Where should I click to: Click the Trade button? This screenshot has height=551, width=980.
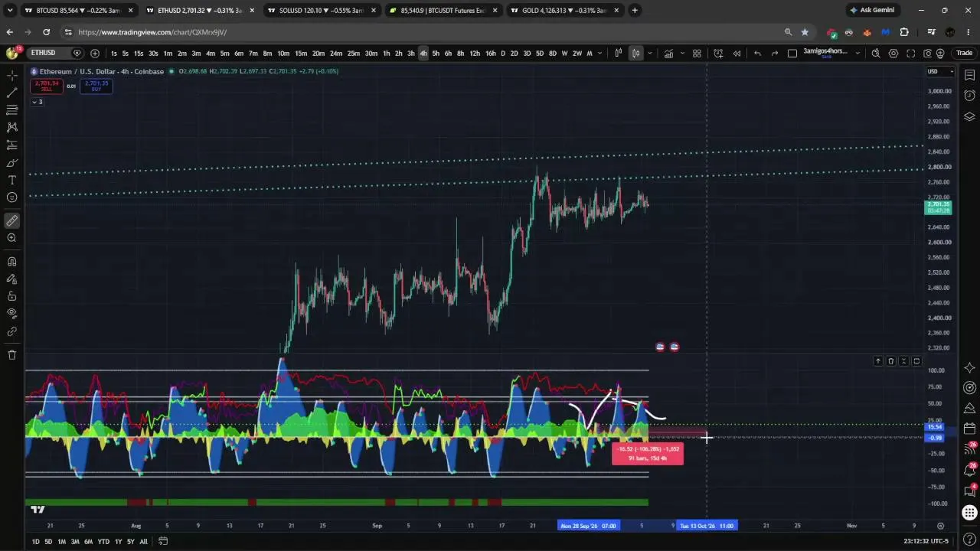point(964,53)
